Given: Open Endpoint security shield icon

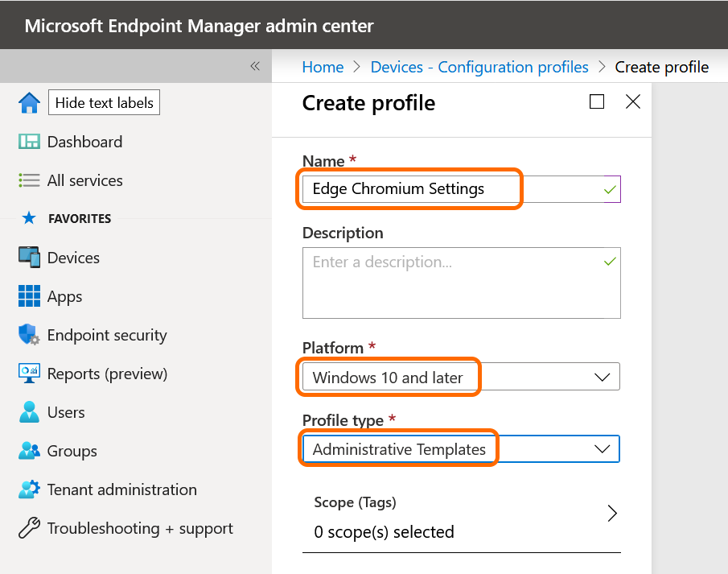Looking at the screenshot, I should [29, 335].
